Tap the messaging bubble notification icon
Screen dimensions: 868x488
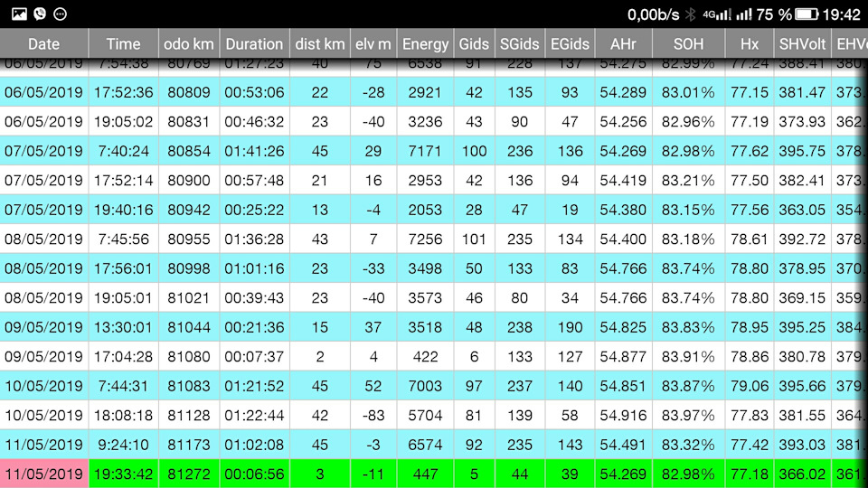click(x=60, y=14)
